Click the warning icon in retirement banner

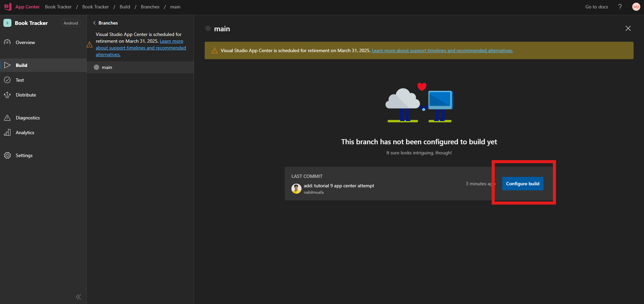(214, 50)
